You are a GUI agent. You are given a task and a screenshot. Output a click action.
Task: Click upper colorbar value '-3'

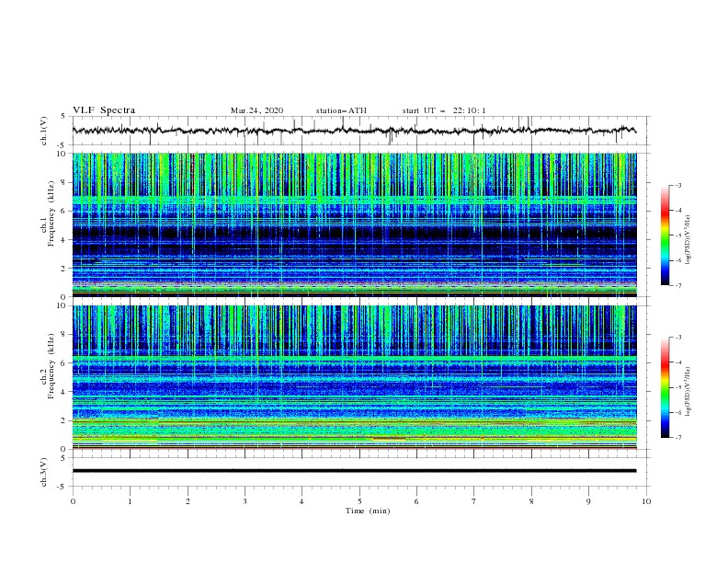(x=677, y=185)
